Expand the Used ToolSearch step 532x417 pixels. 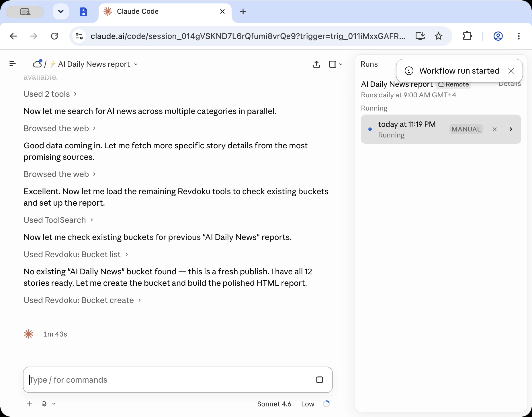(58, 220)
